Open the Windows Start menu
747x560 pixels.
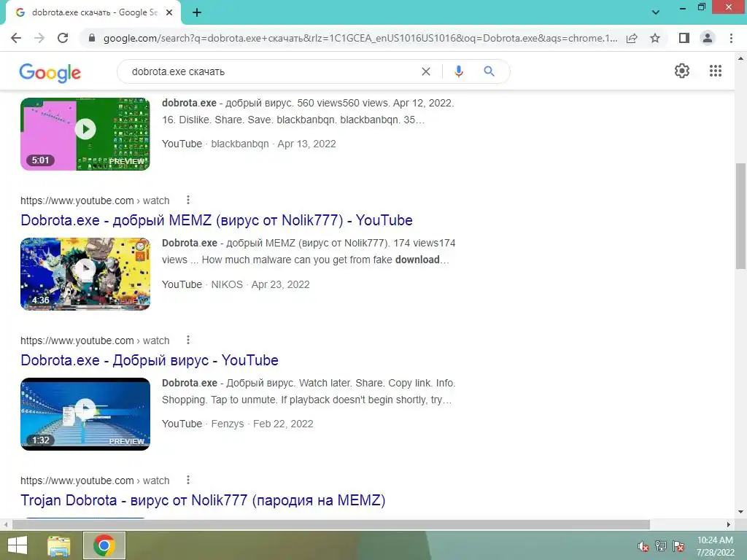point(18,545)
